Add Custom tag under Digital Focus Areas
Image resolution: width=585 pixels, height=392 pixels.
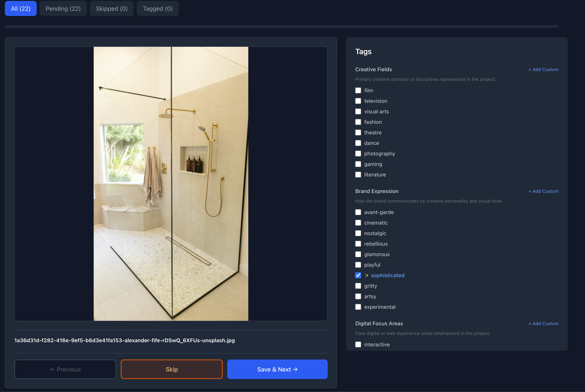click(543, 323)
